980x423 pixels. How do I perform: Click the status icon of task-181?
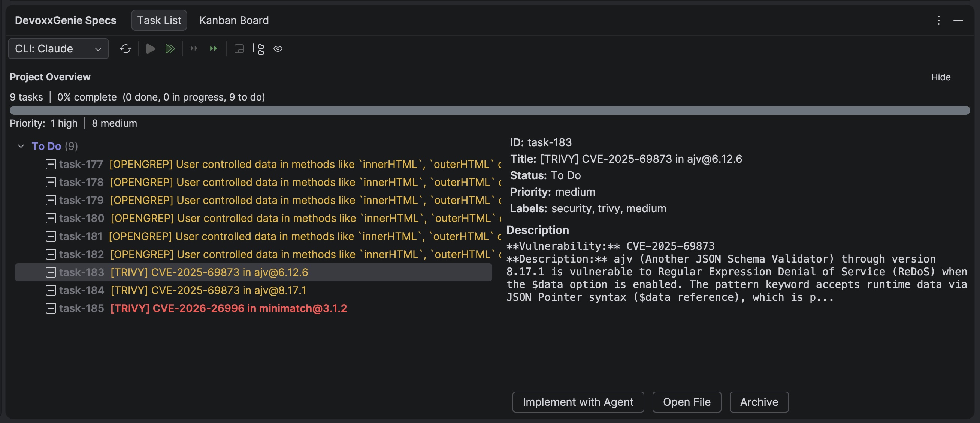point(51,237)
